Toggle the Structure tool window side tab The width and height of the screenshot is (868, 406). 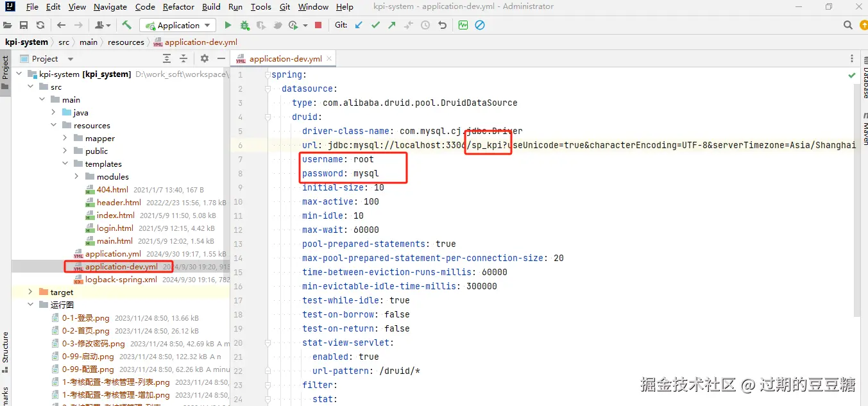tap(5, 351)
